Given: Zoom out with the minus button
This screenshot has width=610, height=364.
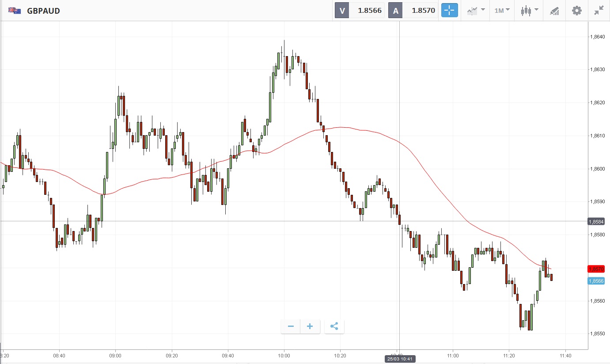Looking at the screenshot, I should tap(291, 326).
